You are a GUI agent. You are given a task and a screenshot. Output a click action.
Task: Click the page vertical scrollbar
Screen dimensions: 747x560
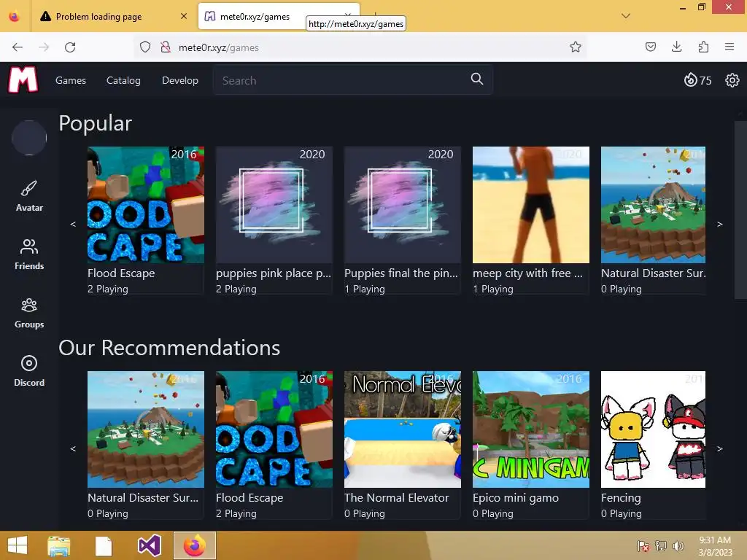[740, 209]
